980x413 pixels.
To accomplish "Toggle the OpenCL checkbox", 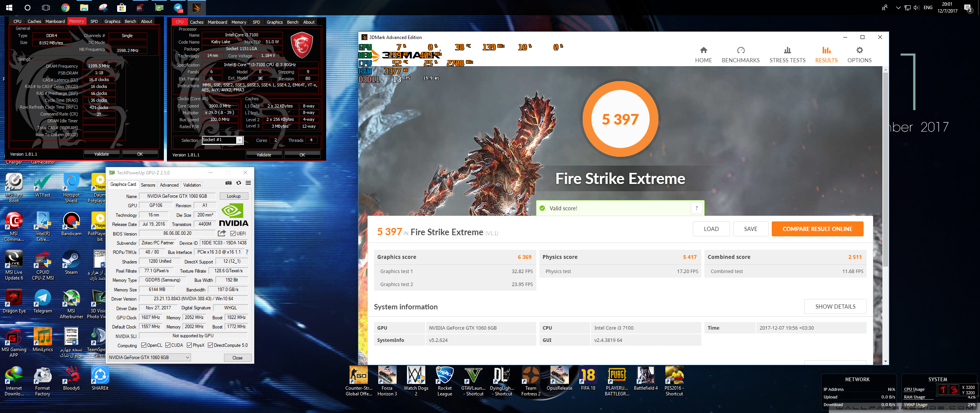I will click(144, 345).
